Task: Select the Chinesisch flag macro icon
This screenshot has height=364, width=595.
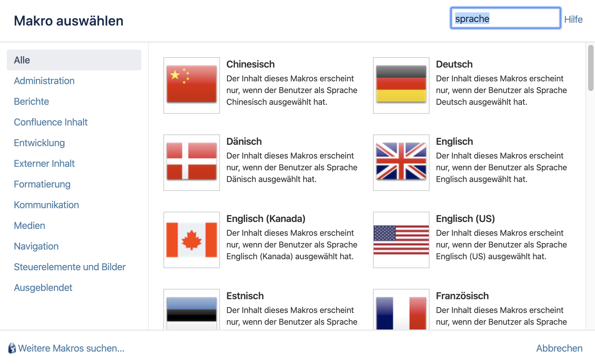Action: pos(192,85)
